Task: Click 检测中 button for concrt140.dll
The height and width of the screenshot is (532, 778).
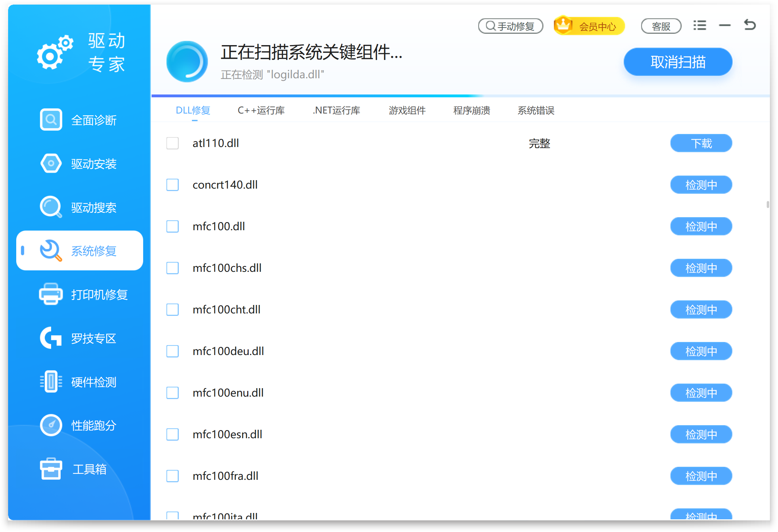Action: point(701,185)
